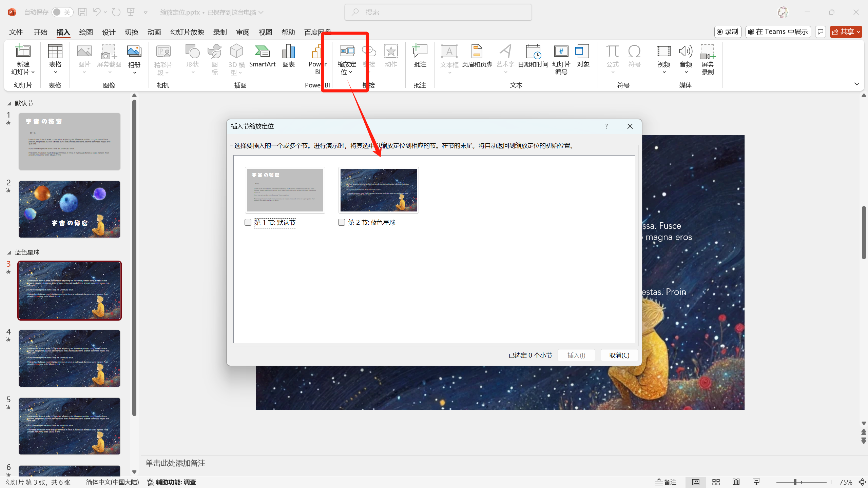Click the search (搜索) box
The image size is (868, 488).
pos(438,12)
